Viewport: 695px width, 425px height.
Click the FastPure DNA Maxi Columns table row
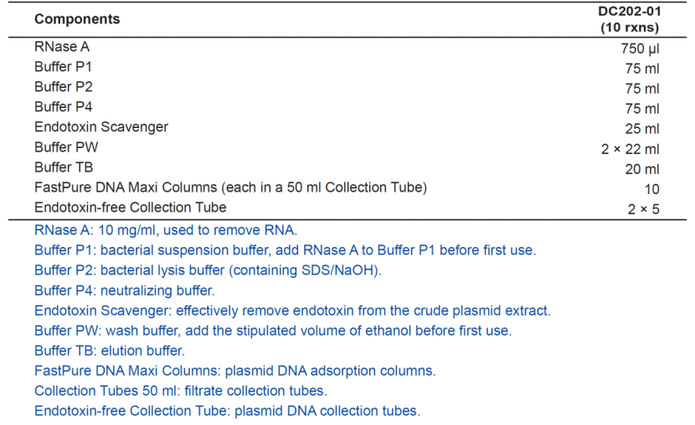click(x=347, y=188)
